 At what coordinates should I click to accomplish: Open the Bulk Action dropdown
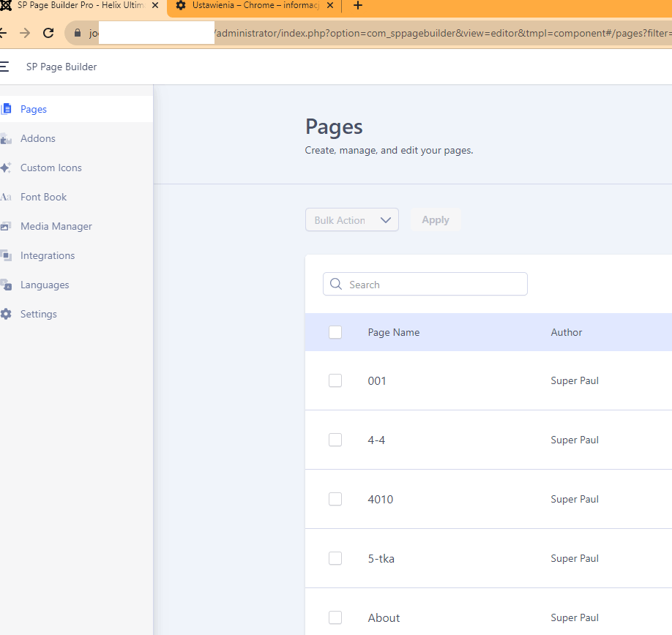[352, 220]
